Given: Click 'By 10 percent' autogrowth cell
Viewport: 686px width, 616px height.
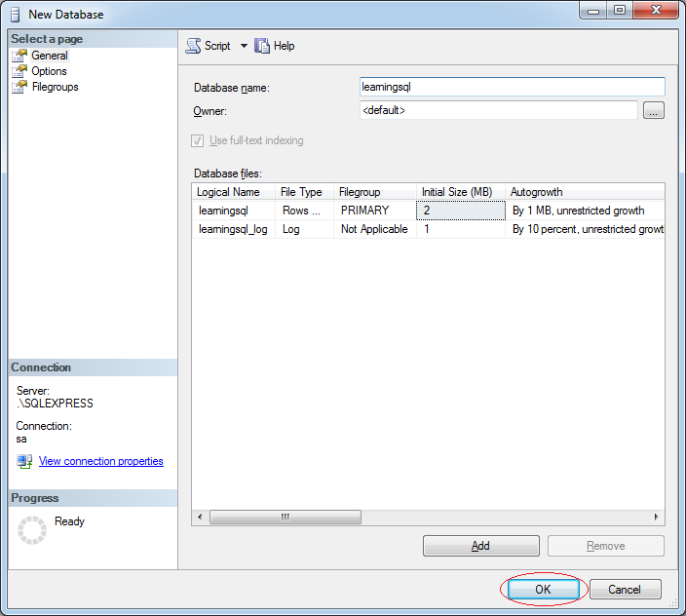Looking at the screenshot, I should [x=586, y=229].
